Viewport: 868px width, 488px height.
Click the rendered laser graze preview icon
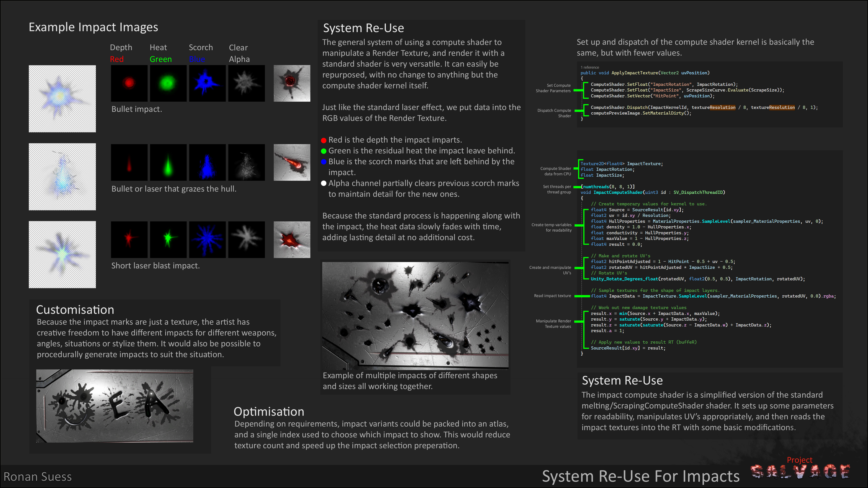(292, 162)
